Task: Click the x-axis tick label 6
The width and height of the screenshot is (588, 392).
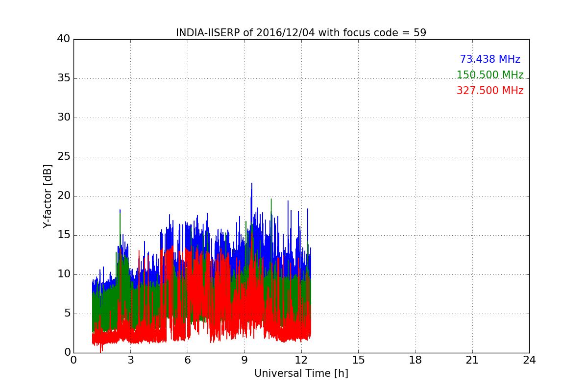Action: [187, 360]
